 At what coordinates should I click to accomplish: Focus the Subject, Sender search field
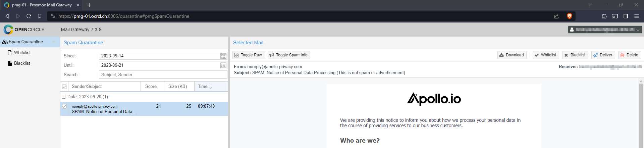pos(163,75)
